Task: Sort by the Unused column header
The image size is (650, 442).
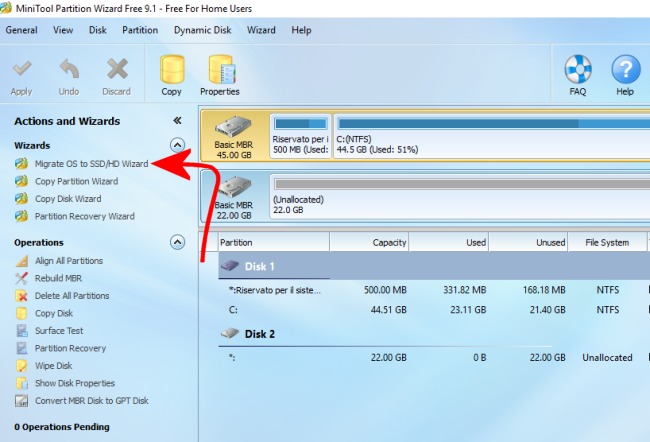Action: coord(529,243)
